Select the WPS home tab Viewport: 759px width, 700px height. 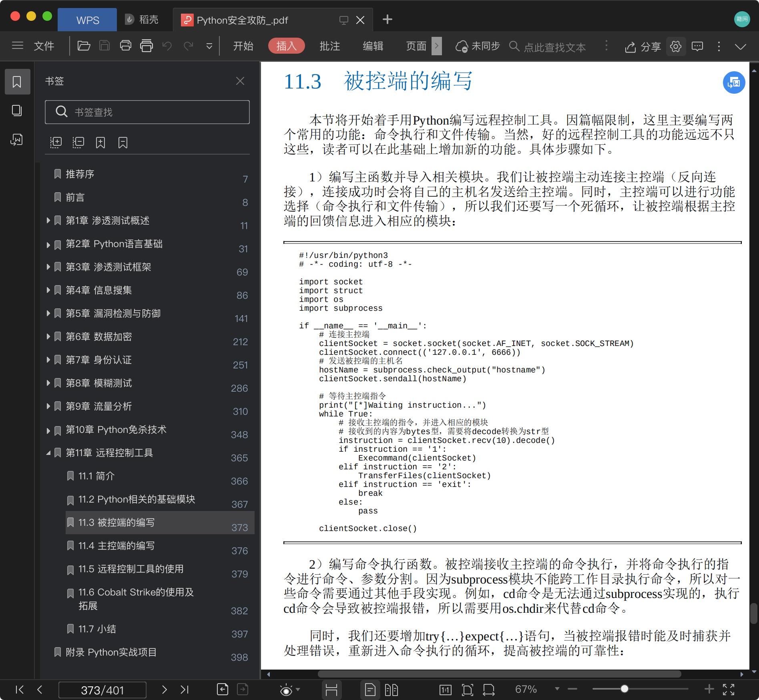coord(88,20)
